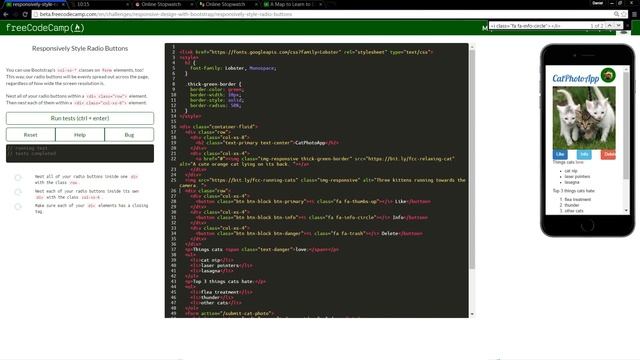640x360 pixels.
Task: Switch to the first Online Stopwatch tab
Action: click(x=163, y=4)
